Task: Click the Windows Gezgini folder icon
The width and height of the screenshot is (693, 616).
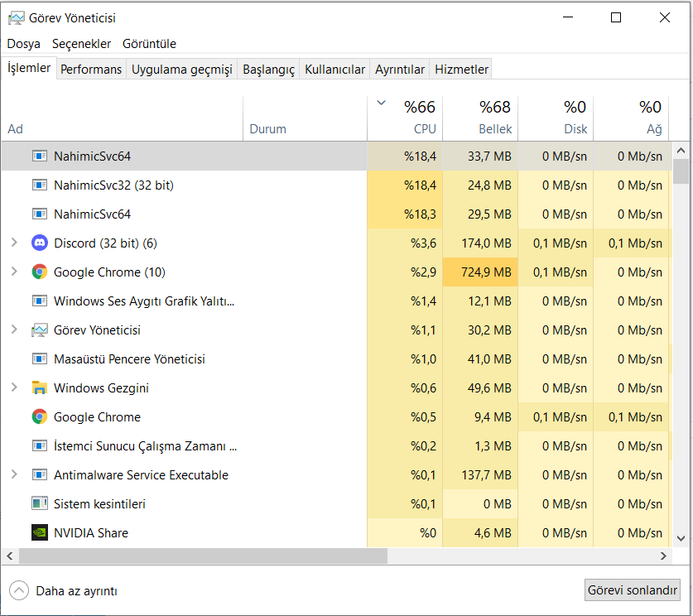Action: tap(39, 388)
